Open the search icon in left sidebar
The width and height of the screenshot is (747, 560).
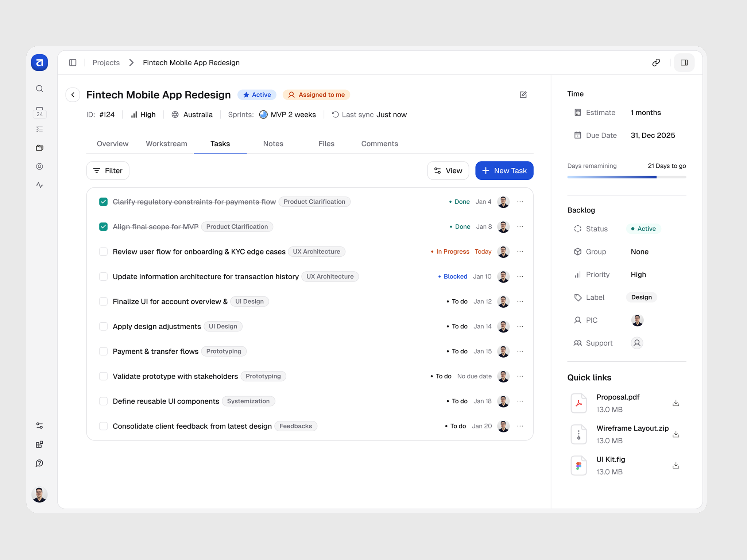click(x=39, y=89)
